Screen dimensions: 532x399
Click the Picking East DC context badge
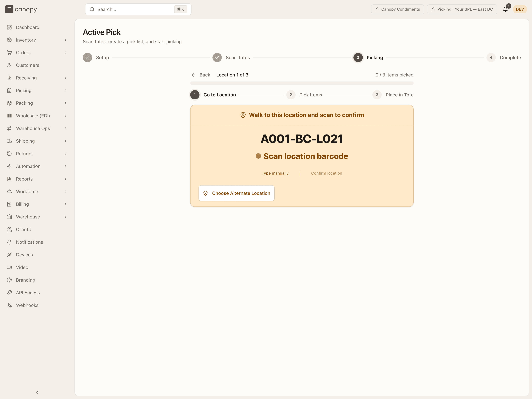coord(462,9)
